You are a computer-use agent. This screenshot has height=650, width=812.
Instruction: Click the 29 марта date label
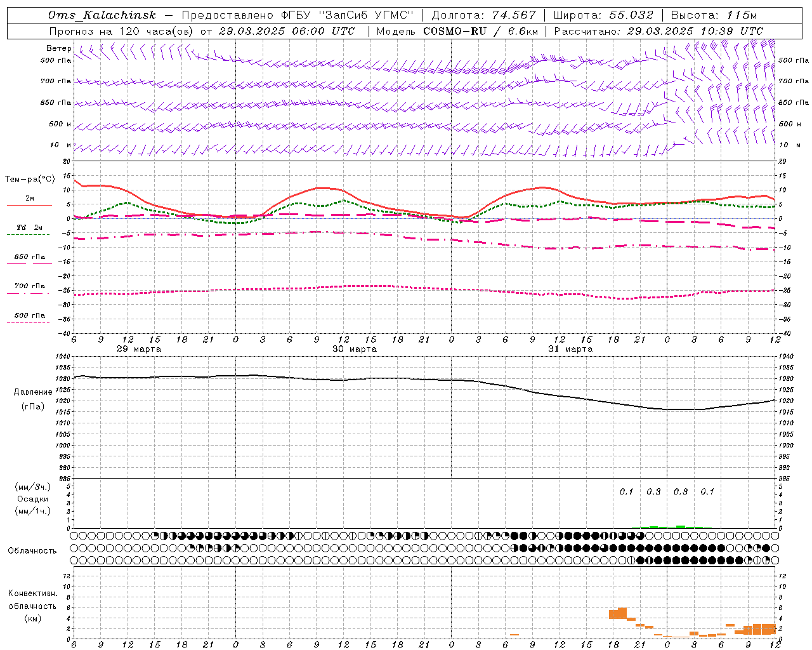pos(139,349)
